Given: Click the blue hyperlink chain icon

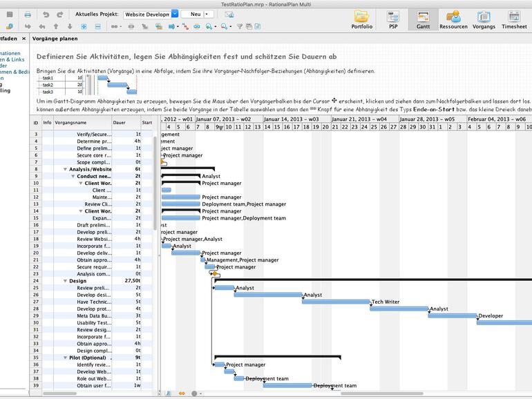Looking at the screenshot, I should [x=197, y=26].
